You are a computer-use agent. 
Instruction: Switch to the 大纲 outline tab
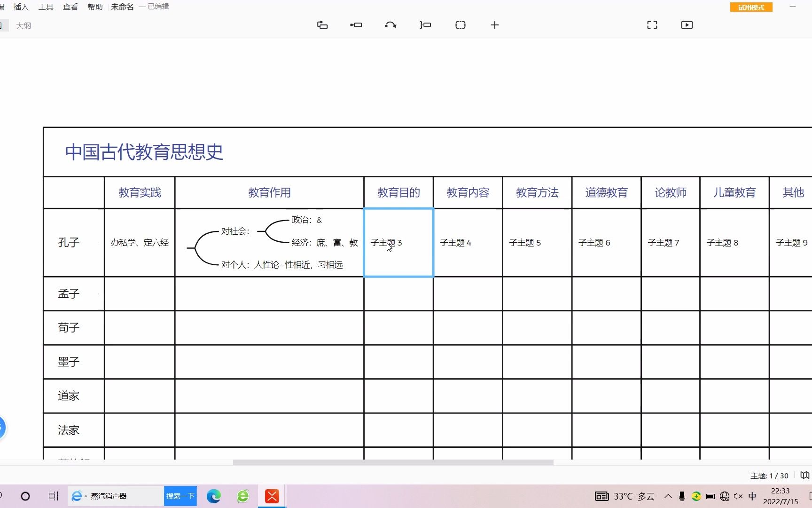23,25
